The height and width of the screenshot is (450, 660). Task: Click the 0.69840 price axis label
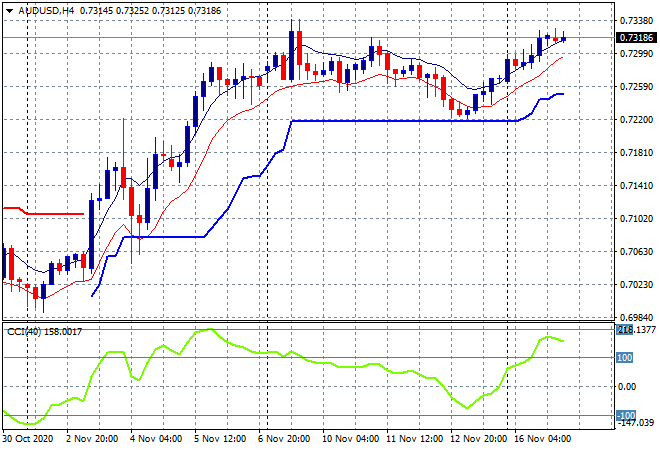tap(636, 317)
